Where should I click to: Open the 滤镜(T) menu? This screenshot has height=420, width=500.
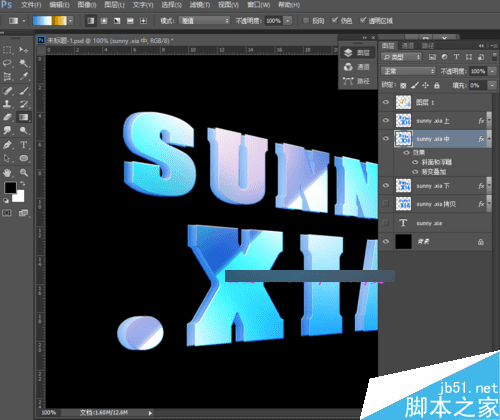[x=200, y=5]
